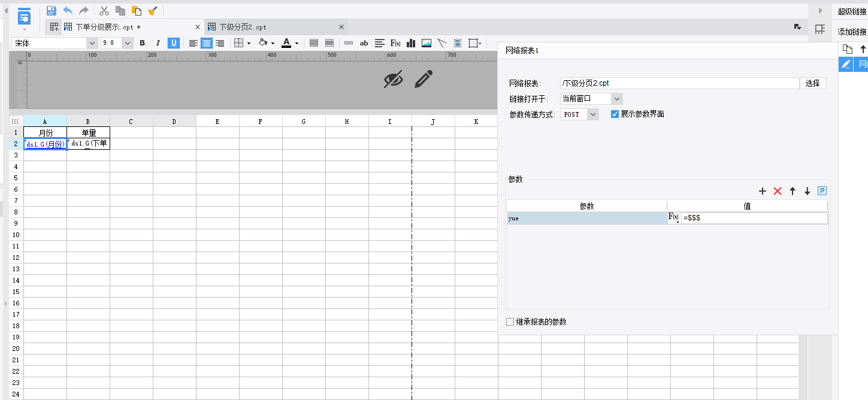Insert formula with the F(x) icon
Image resolution: width=868 pixels, height=400 pixels.
click(395, 43)
